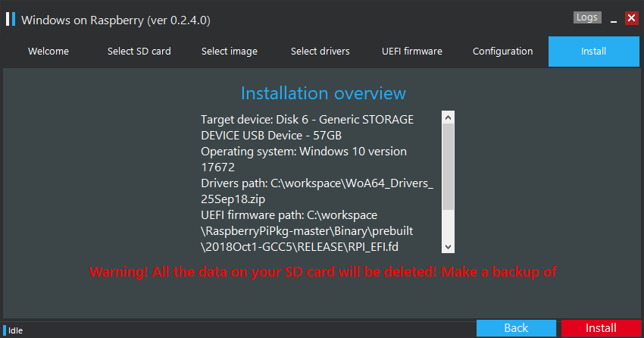Switch to the Select drivers tab
Viewport: 644px width, 338px height.
click(x=320, y=52)
